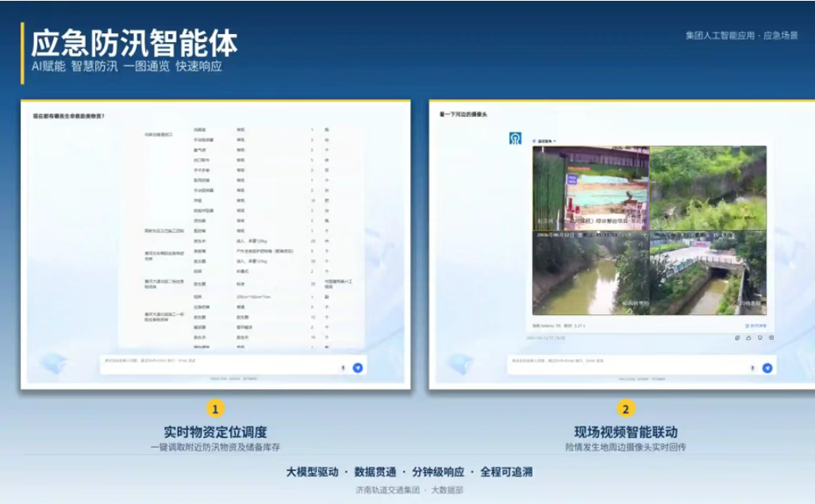The image size is (815, 504).
Task: Click the footer '济南轨道交通集团 · 大数据部'
Action: [x=409, y=490]
